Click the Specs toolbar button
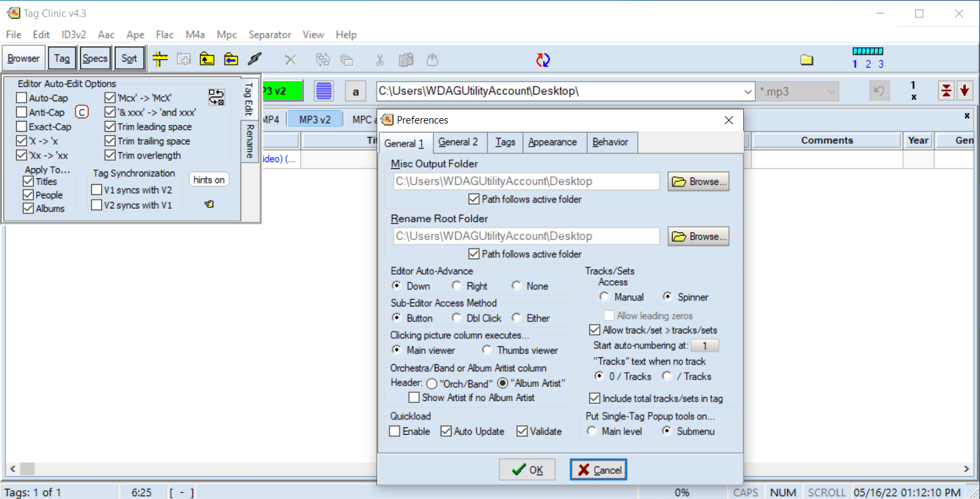Image resolution: width=980 pixels, height=499 pixels. pos(95,59)
